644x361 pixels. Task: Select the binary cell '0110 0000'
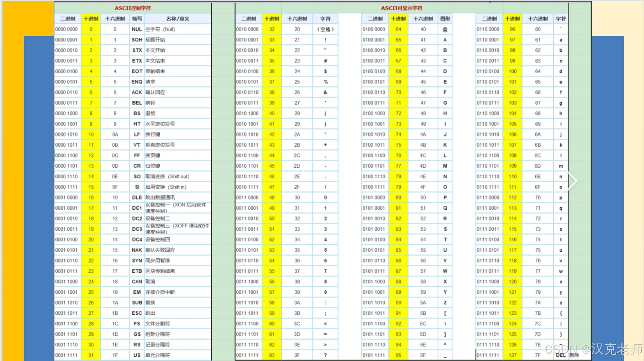click(x=489, y=29)
